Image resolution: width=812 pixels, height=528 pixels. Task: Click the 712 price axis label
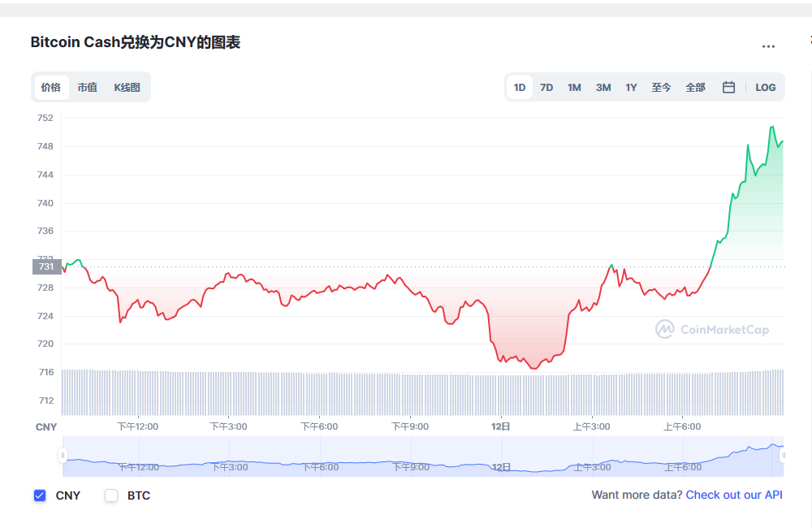pyautogui.click(x=46, y=400)
